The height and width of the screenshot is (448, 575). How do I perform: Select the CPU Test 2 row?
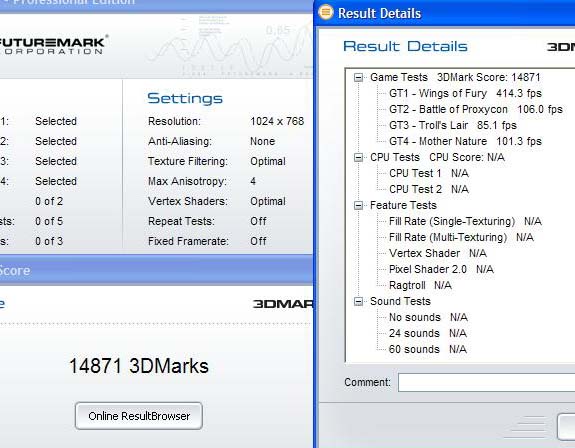pos(429,190)
